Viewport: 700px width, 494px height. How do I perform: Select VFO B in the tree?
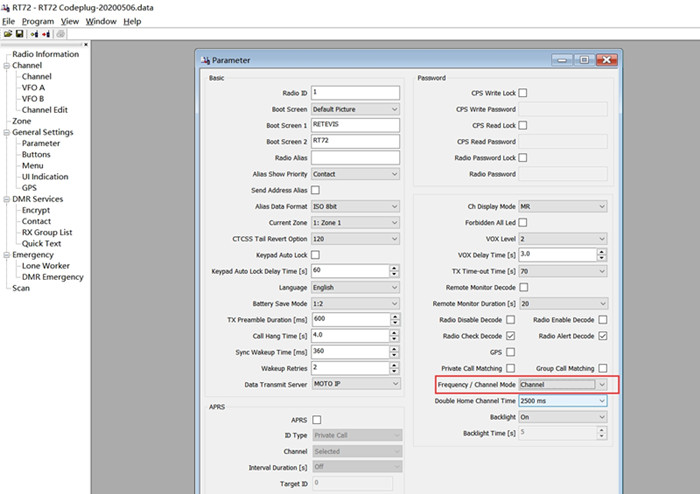pyautogui.click(x=33, y=99)
